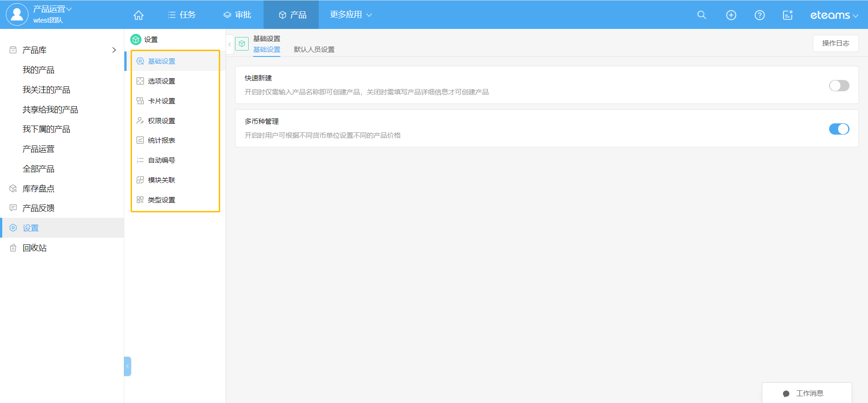Open the help question mark icon
This screenshot has height=403, width=868.
pyautogui.click(x=759, y=15)
